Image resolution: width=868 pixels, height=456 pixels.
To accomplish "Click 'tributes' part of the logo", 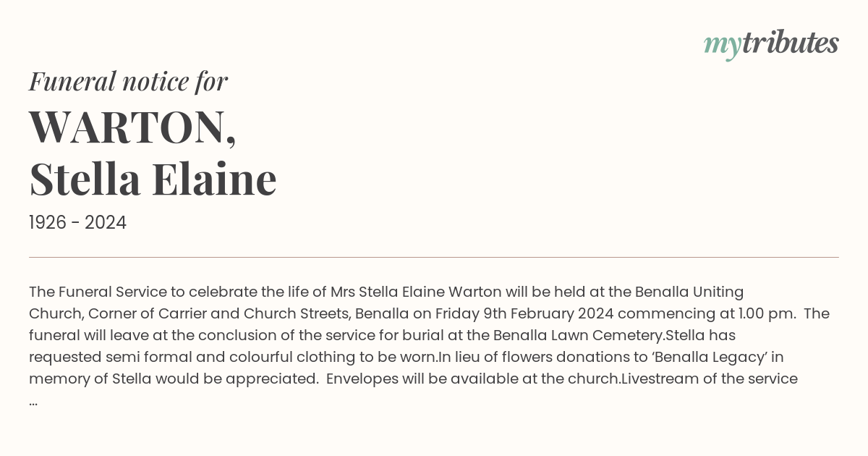I will [x=791, y=43].
